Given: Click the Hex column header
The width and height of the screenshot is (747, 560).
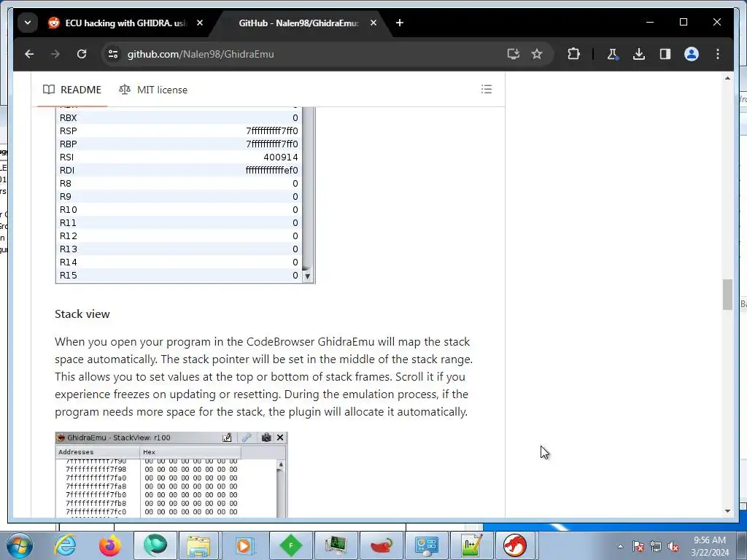Looking at the screenshot, I should (x=190, y=452).
